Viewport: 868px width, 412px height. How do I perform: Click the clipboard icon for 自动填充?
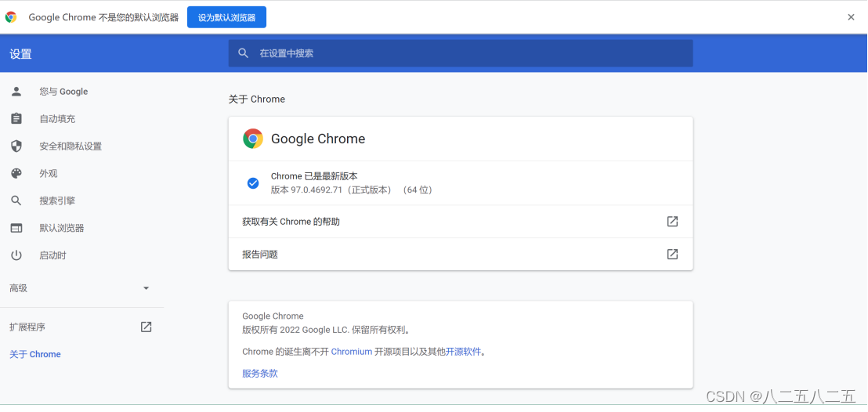coord(16,118)
